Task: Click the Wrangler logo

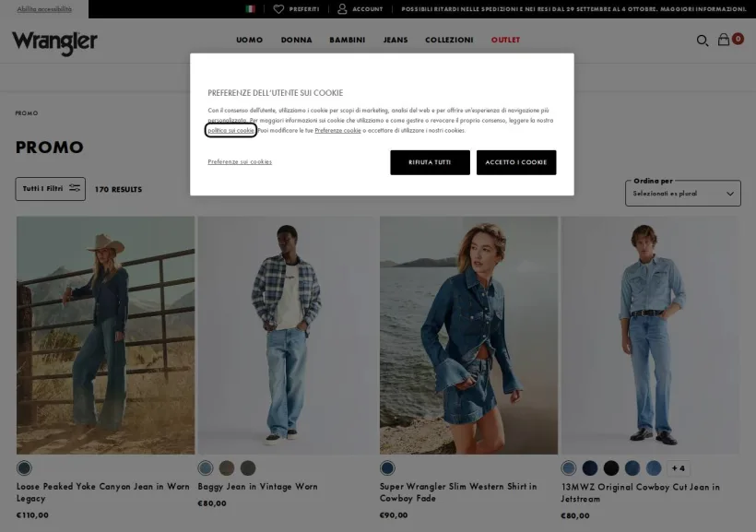Action: coord(54,42)
